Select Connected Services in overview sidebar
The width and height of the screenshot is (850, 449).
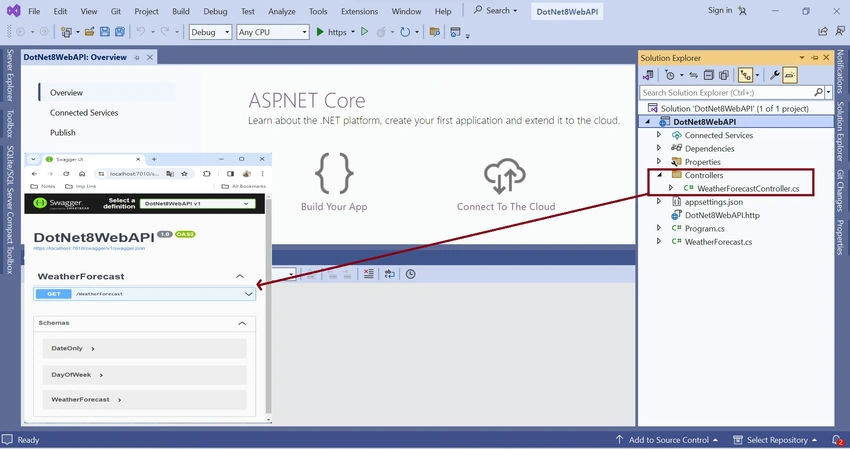pyautogui.click(x=84, y=113)
